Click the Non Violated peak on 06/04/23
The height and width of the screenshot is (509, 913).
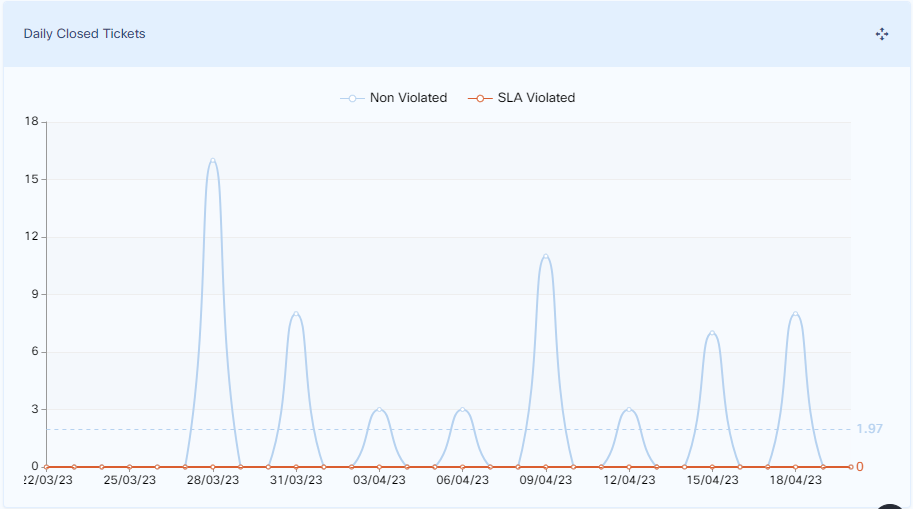[x=462, y=409]
